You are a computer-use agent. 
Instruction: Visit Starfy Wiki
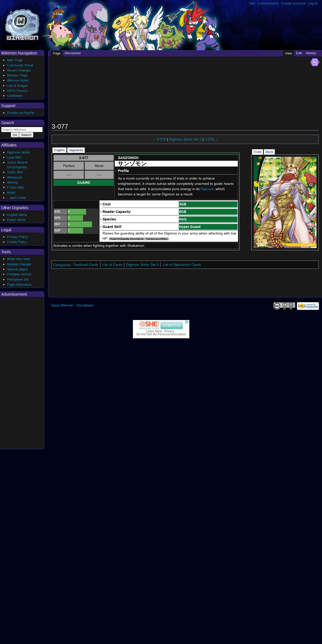click(15, 172)
